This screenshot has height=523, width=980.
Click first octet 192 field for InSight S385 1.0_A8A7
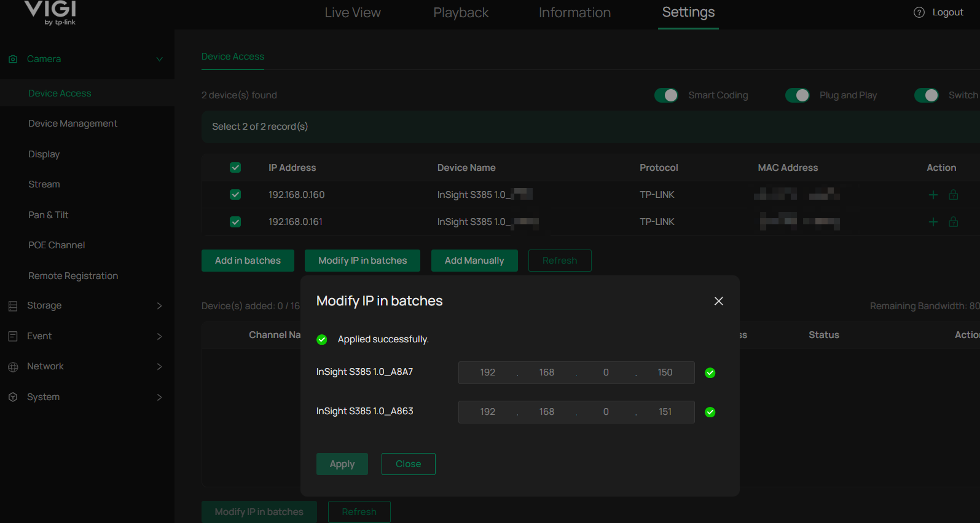point(488,372)
